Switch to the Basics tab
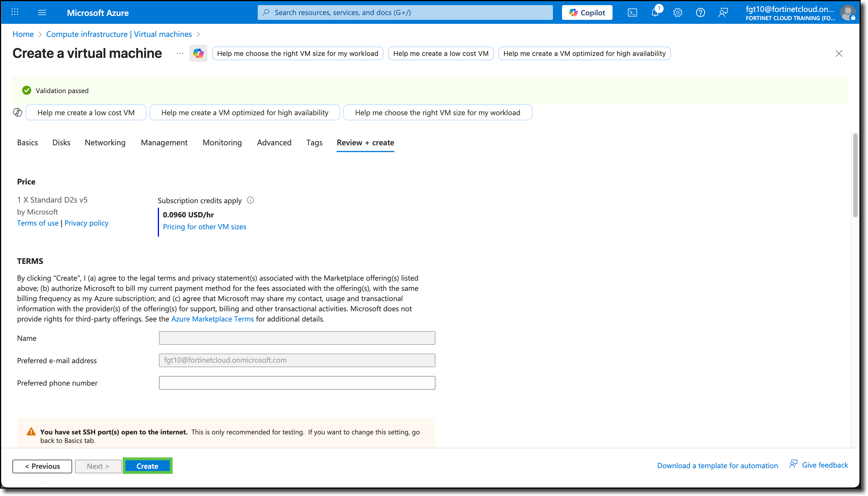The width and height of the screenshot is (868, 496). [27, 142]
